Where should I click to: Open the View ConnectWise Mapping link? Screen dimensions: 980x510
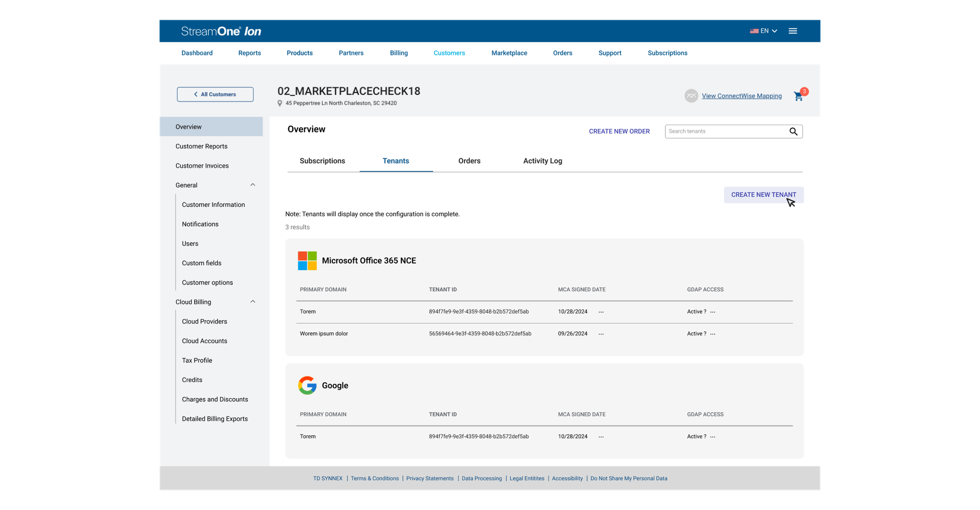(x=741, y=96)
